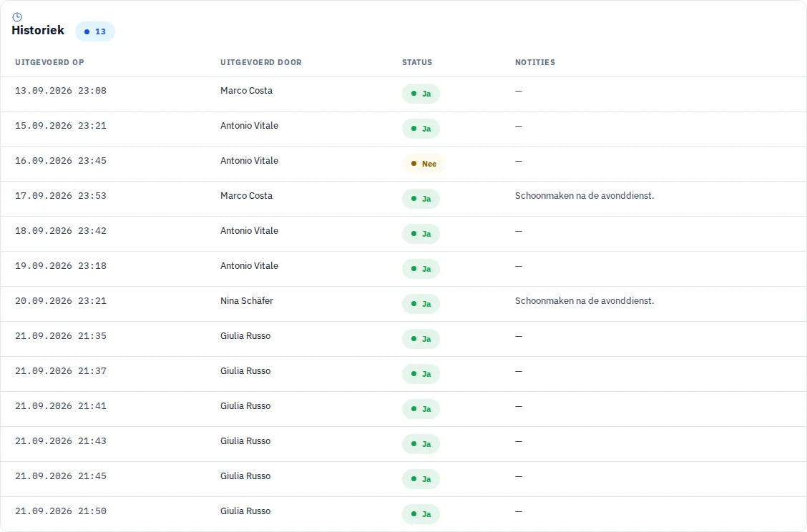Click the Status column header
Image resolution: width=807 pixels, height=532 pixels.
pyautogui.click(x=417, y=62)
